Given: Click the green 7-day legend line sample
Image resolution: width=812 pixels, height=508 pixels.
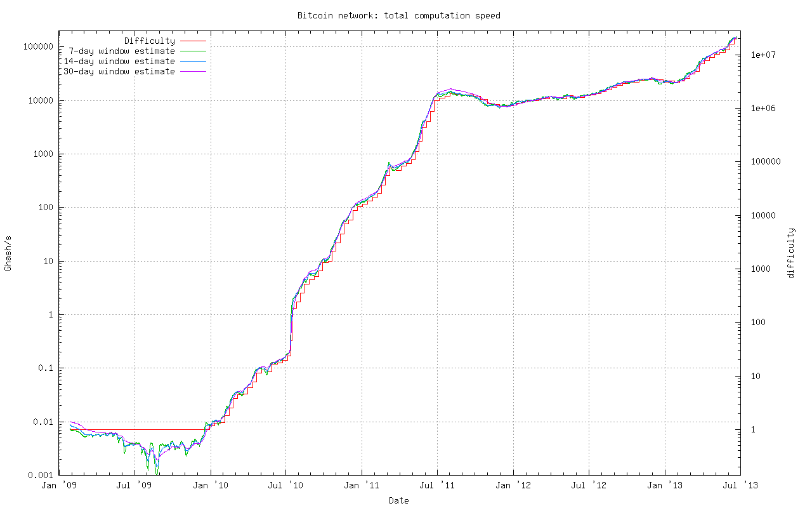Looking at the screenshot, I should point(193,51).
